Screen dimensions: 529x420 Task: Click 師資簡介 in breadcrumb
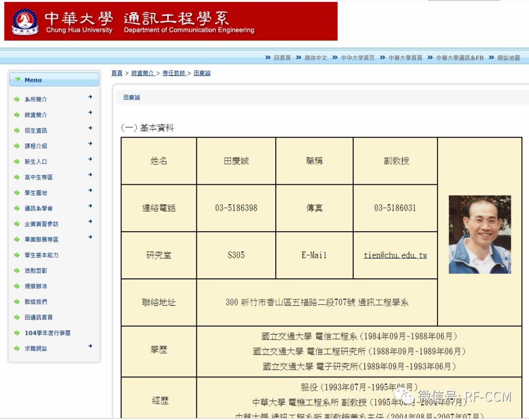143,73
